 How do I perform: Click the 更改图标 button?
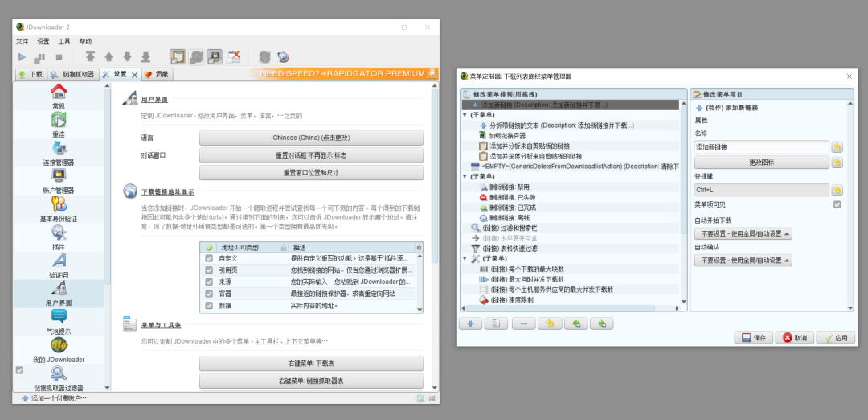point(761,163)
